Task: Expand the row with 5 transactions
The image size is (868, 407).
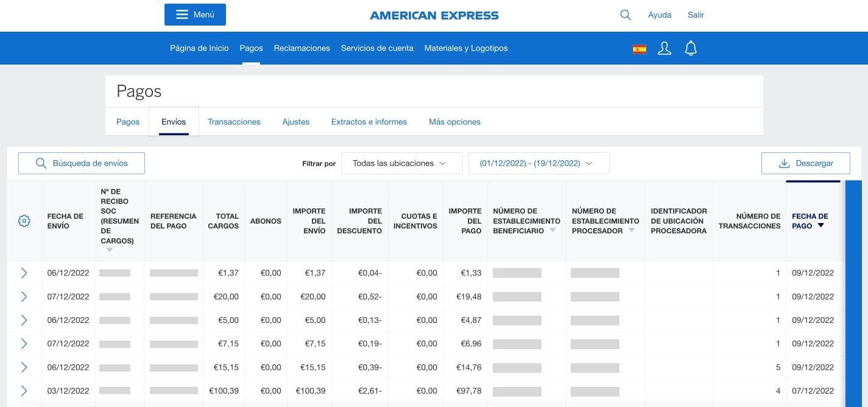Action: (x=24, y=367)
